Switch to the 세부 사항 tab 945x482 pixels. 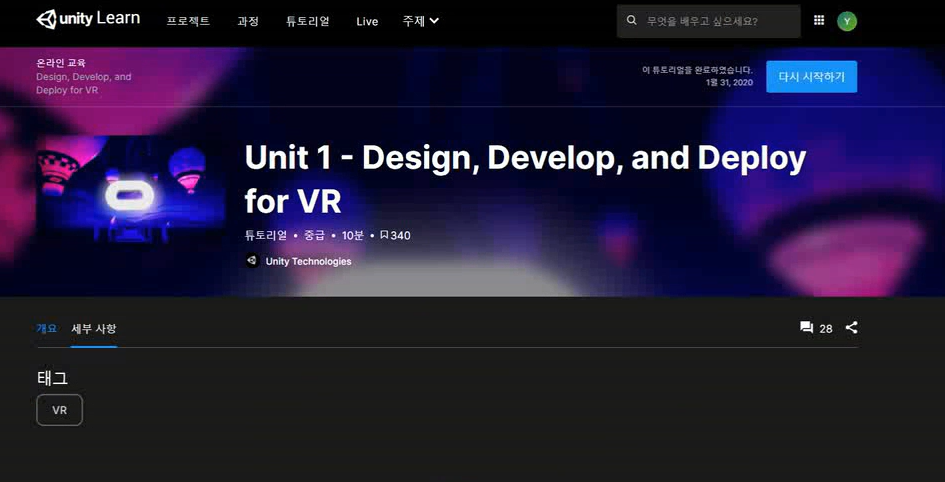coord(93,328)
